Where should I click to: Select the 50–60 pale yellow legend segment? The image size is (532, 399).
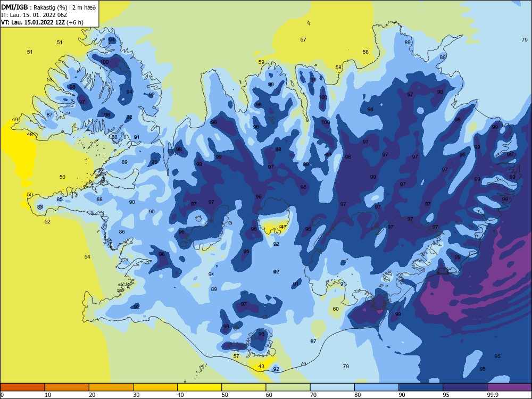244,387
